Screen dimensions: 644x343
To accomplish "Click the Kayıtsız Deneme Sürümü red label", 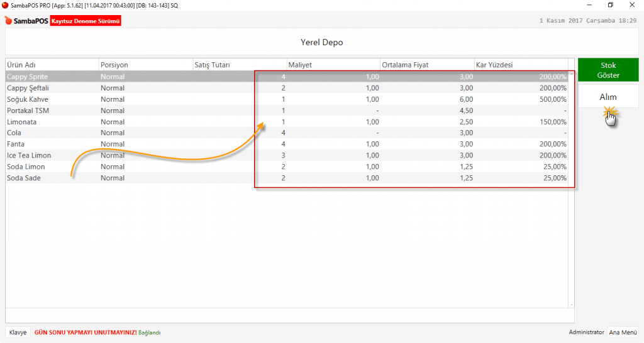I will (86, 21).
